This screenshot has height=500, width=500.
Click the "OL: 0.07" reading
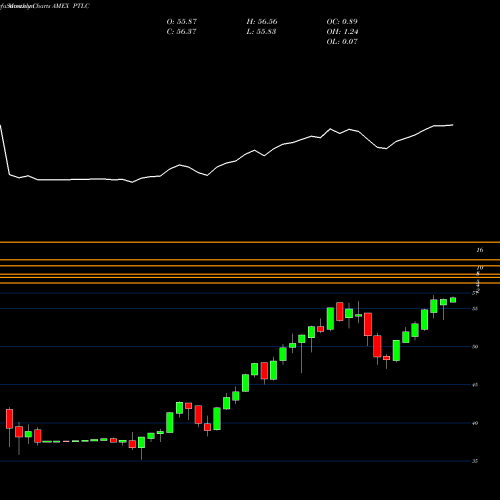click(x=342, y=42)
